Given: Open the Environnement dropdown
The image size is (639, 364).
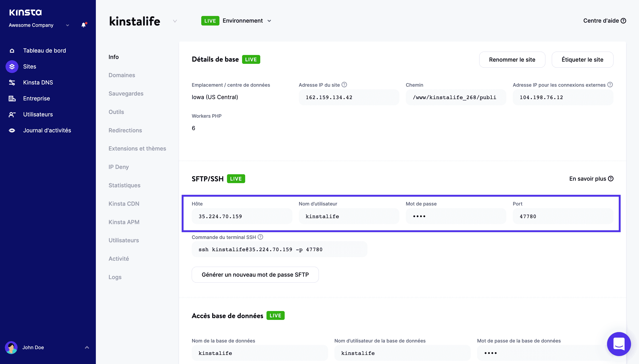Looking at the screenshot, I should pyautogui.click(x=269, y=21).
